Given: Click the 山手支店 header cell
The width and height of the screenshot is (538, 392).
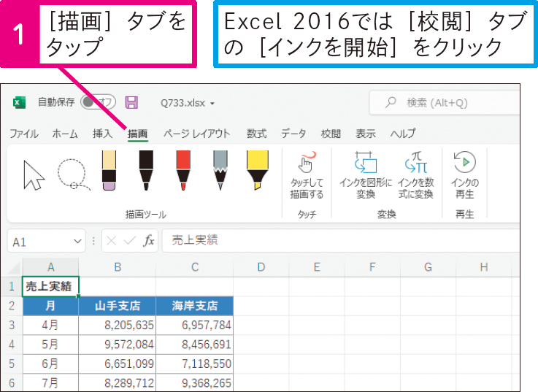Looking at the screenshot, I should click(118, 306).
